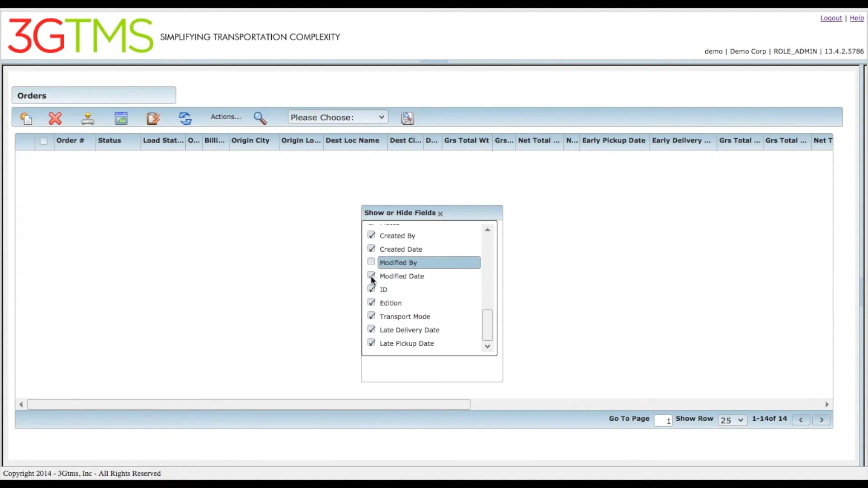Open the Show Row count dropdown
868x488 pixels.
pos(732,420)
